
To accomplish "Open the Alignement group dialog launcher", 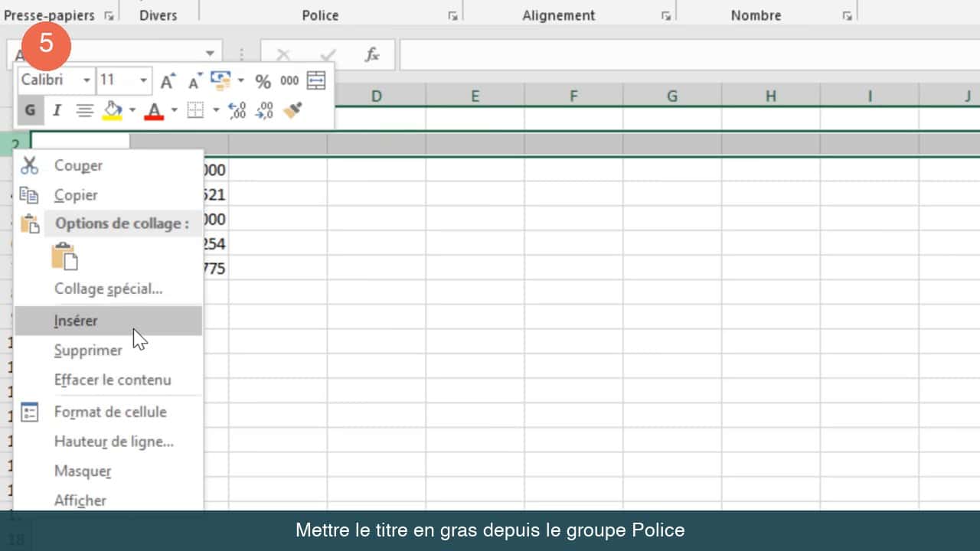I will (x=666, y=15).
